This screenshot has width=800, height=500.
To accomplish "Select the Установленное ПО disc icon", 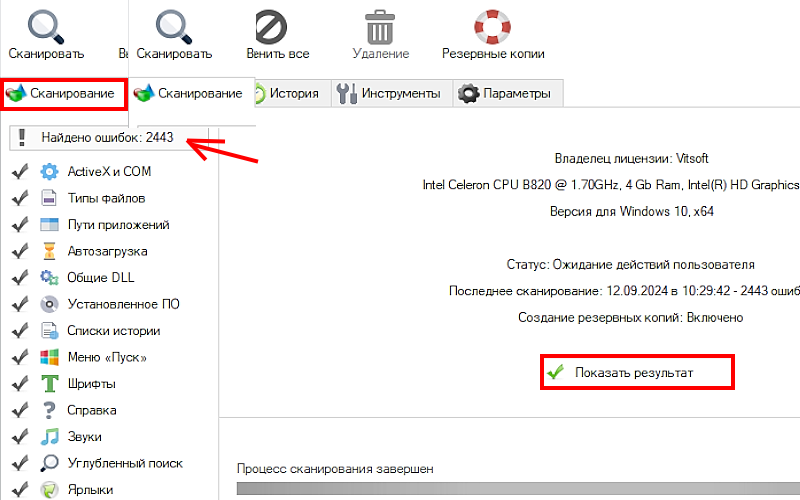I will coord(49,304).
